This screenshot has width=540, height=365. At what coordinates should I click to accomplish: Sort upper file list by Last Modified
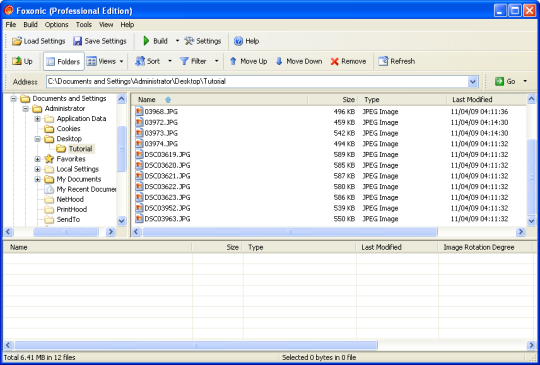tap(486, 100)
